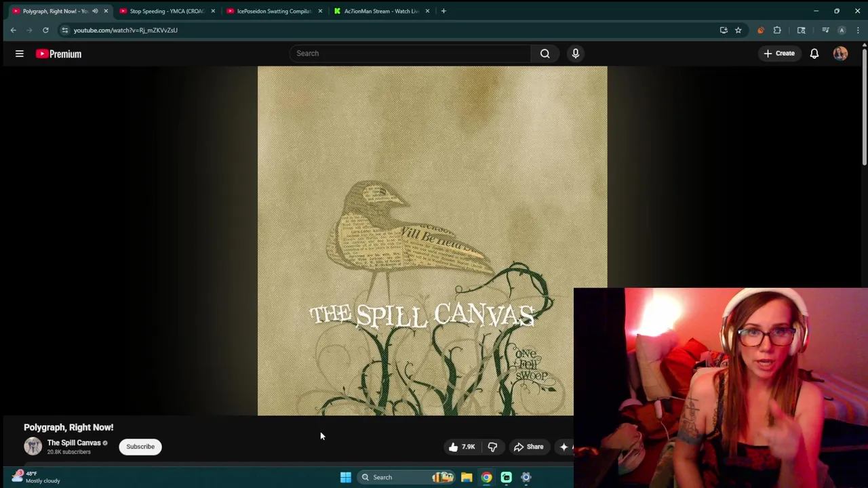Open Chrome media controls icon
The width and height of the screenshot is (868, 488).
(x=825, y=30)
